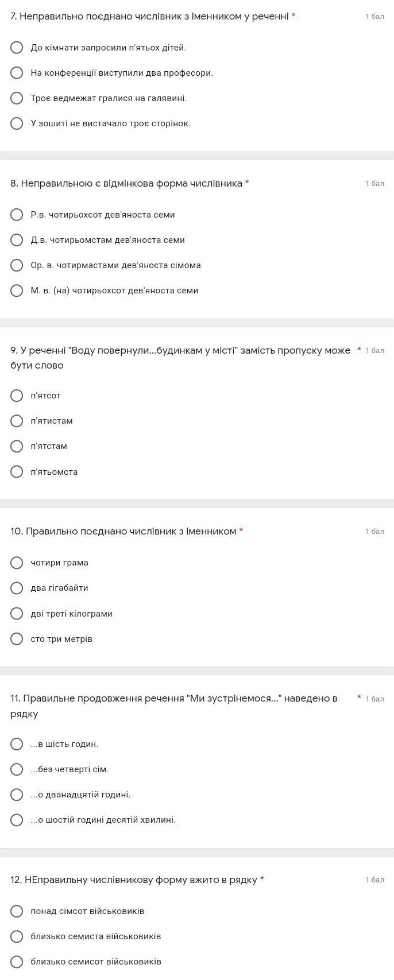The image size is (394, 980).
Task: Choose 'два гігабайти' as the answer
Action: pos(17,588)
